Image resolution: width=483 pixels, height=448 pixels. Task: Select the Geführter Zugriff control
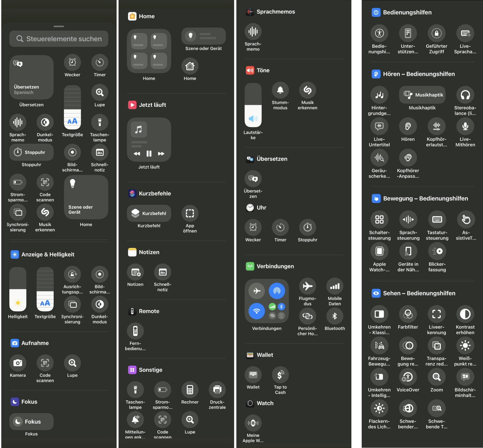436,33
